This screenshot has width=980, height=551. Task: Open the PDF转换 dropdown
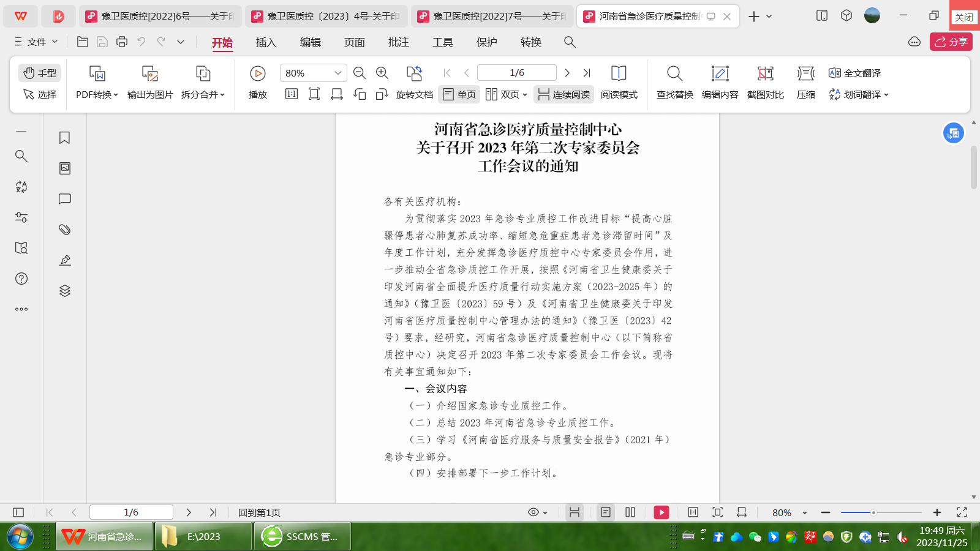coord(97,94)
